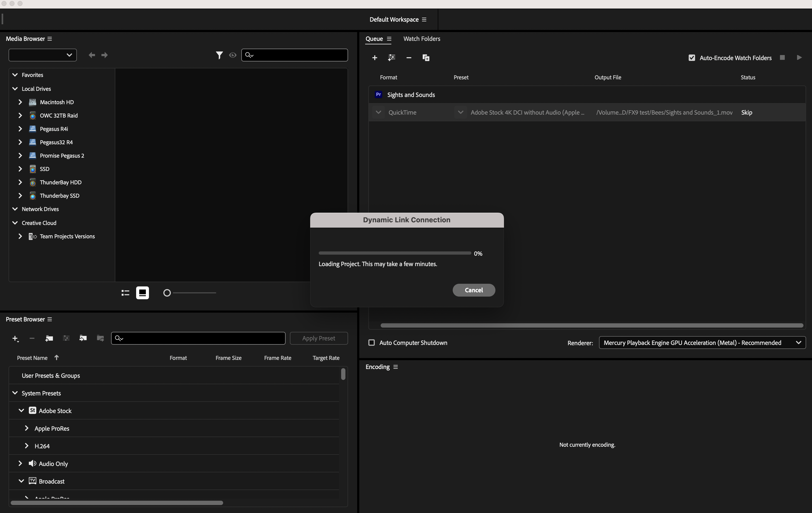The image size is (812, 513).
Task: Click the Renderer dropdown to change engine
Action: [x=702, y=342]
